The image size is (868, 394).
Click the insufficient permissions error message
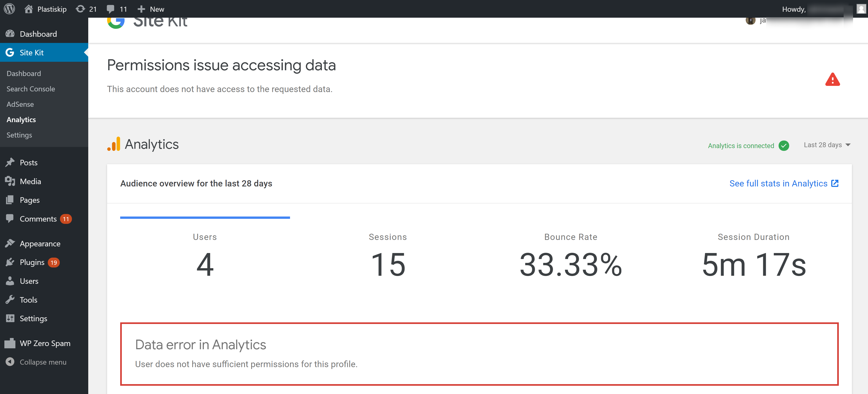[x=246, y=364]
